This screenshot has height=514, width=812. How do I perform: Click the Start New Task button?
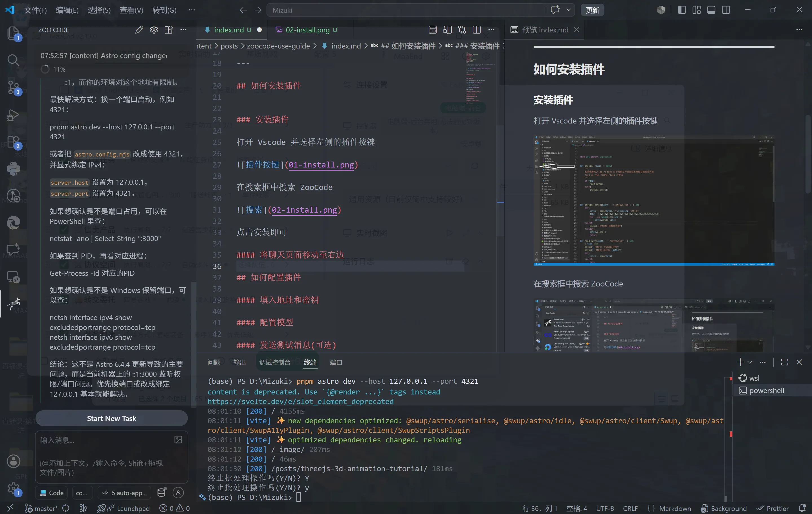click(x=112, y=418)
